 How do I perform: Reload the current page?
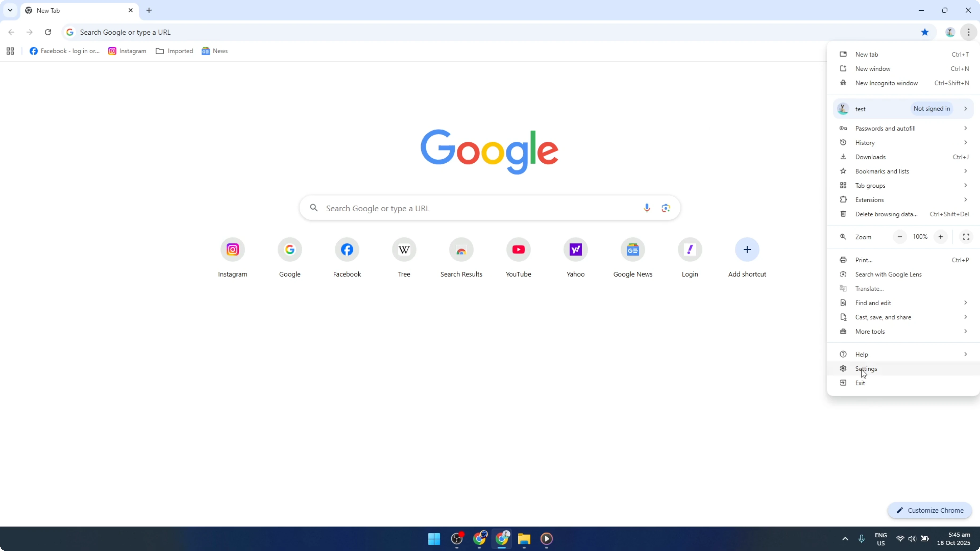[48, 32]
